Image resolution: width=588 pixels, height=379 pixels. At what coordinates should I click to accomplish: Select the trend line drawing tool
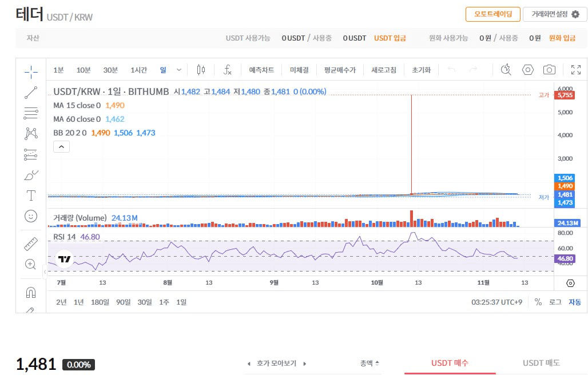pyautogui.click(x=31, y=93)
